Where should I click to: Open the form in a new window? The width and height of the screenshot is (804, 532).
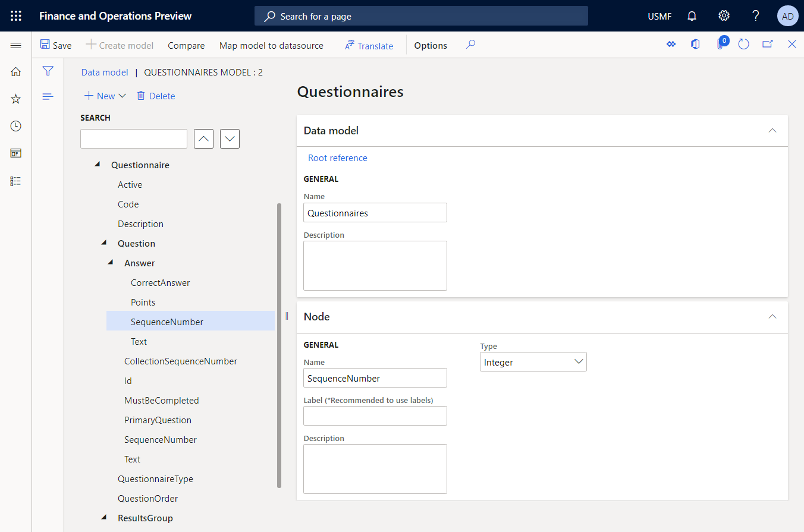click(767, 44)
